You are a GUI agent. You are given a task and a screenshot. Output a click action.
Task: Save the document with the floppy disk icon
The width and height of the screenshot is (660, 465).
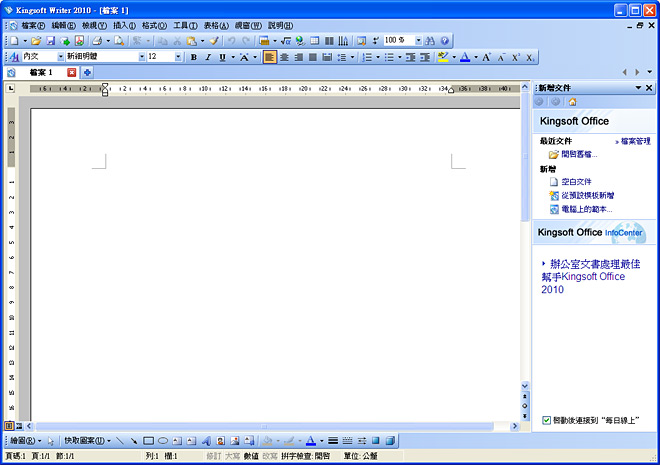coord(51,41)
